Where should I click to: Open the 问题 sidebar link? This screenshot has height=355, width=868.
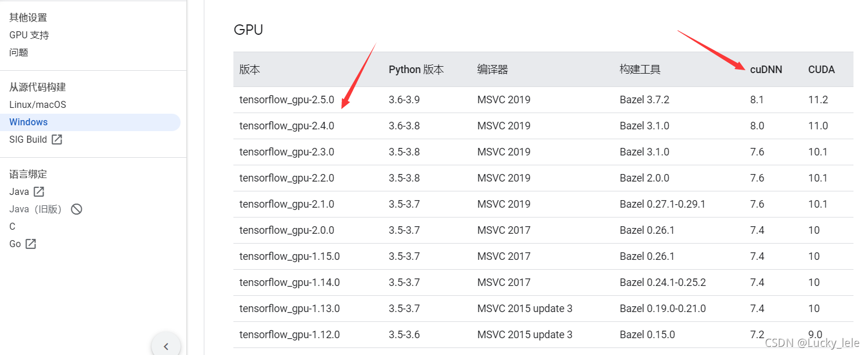click(x=19, y=52)
